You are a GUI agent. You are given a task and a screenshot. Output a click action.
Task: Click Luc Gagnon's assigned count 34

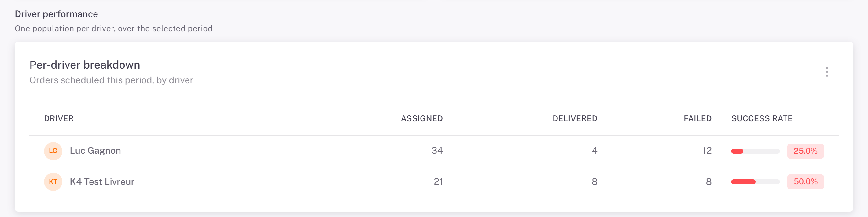[437, 151]
